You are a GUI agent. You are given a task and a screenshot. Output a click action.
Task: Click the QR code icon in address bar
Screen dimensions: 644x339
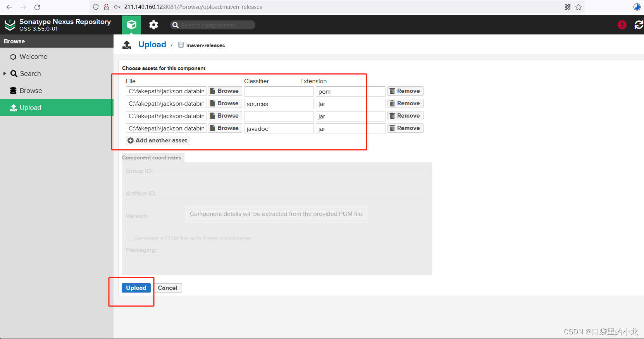[x=568, y=7]
